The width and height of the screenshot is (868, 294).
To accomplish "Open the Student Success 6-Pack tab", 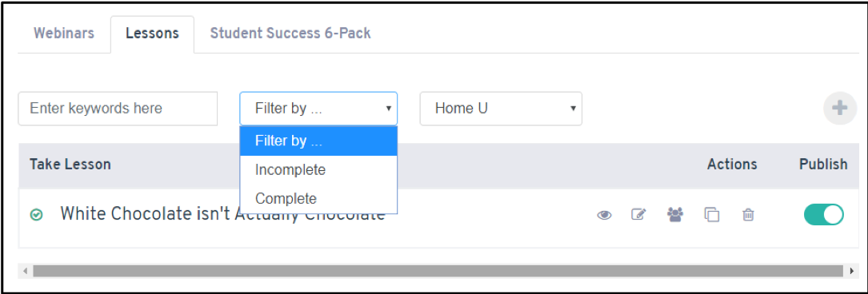I will pos(290,34).
